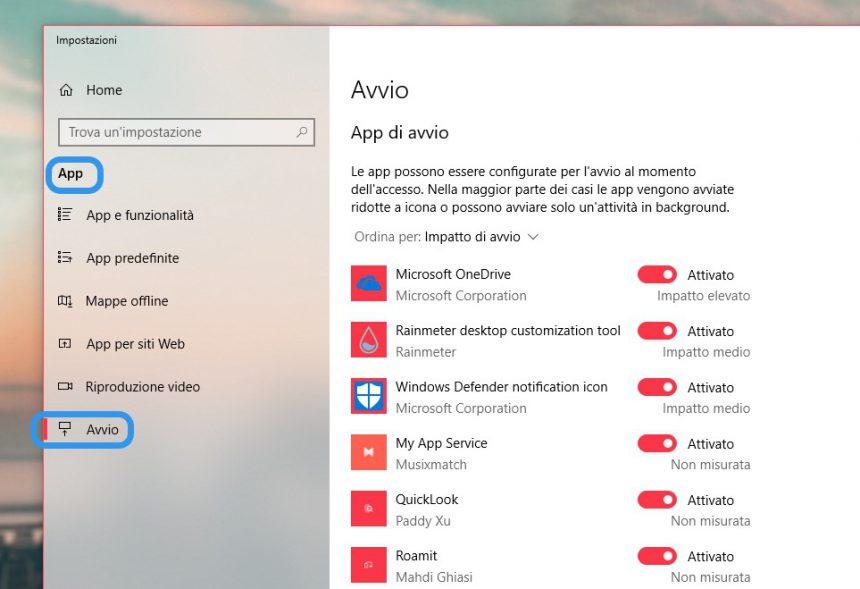Click the Avvio startup icon

(65, 429)
